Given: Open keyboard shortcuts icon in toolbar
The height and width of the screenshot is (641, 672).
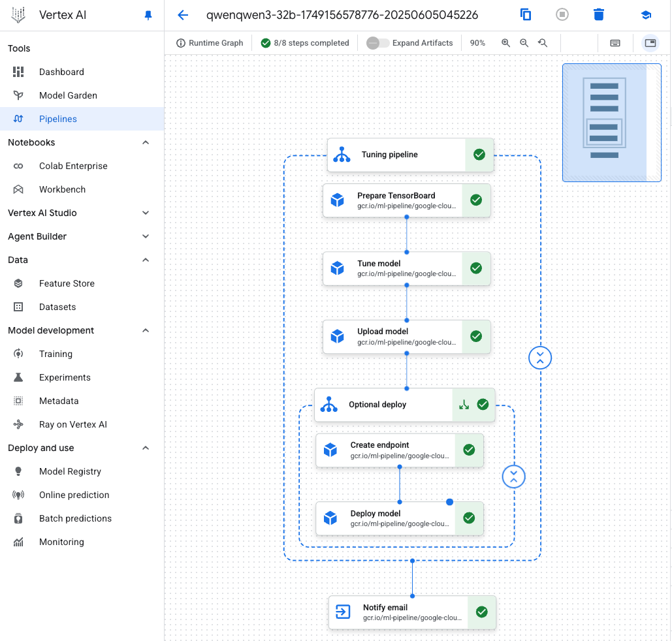Looking at the screenshot, I should 615,43.
